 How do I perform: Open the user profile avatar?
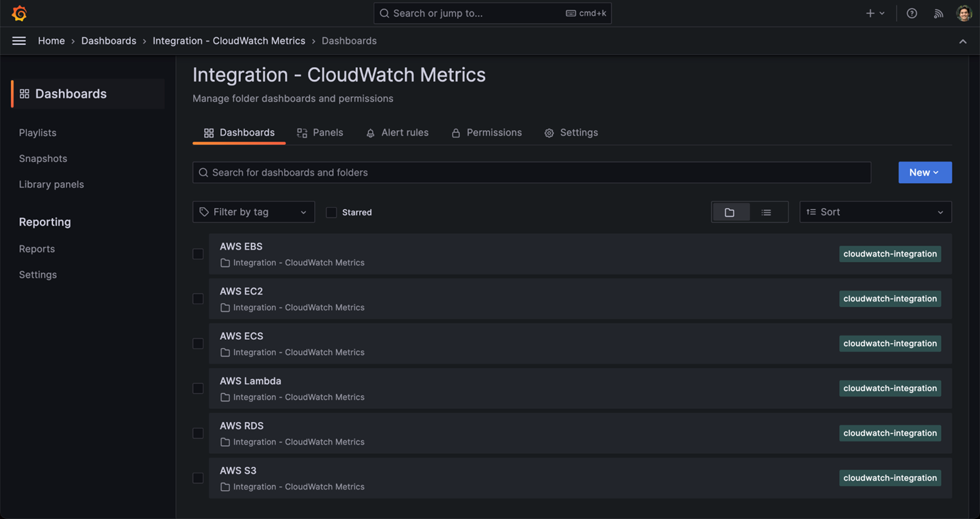[964, 12]
